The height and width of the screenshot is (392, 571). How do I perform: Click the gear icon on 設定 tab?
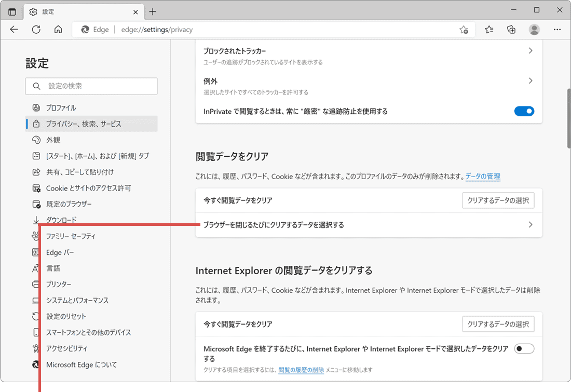point(33,12)
